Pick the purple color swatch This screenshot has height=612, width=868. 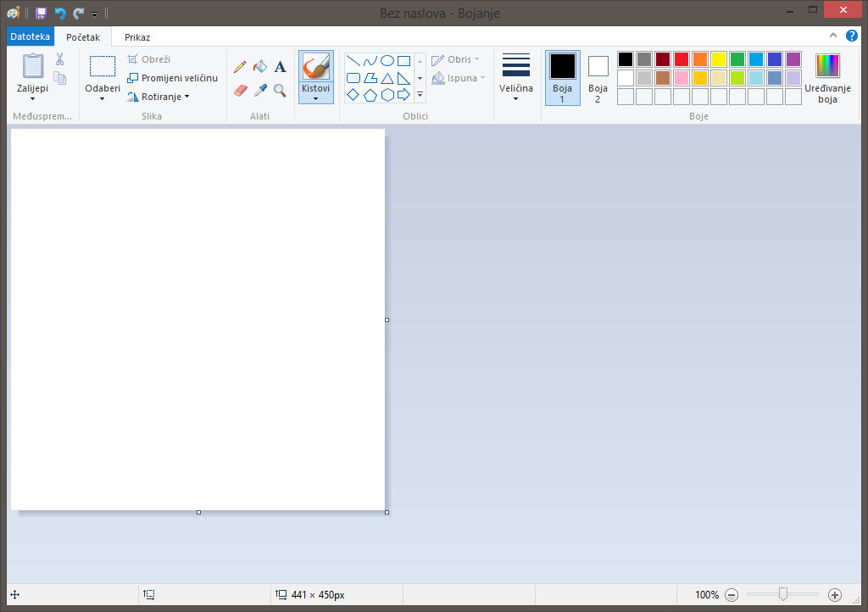tap(793, 59)
